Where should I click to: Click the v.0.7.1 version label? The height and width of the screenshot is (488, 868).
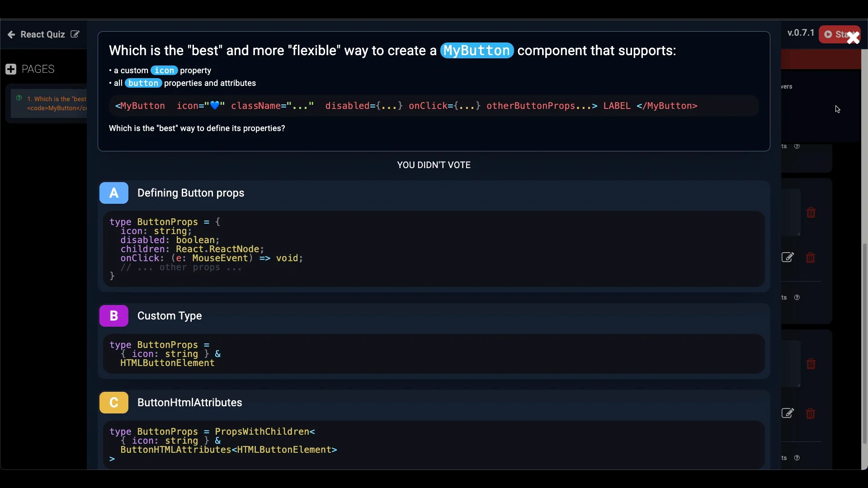point(800,33)
